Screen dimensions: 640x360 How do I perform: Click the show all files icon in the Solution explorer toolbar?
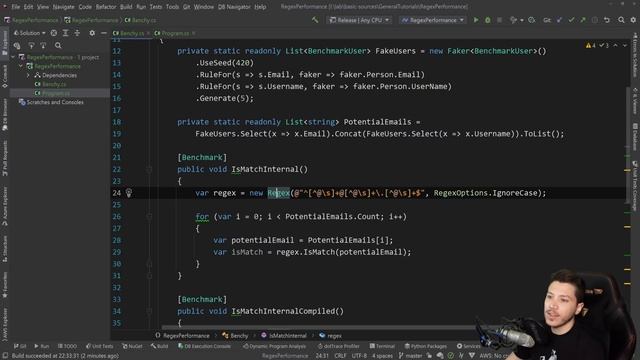17,46
